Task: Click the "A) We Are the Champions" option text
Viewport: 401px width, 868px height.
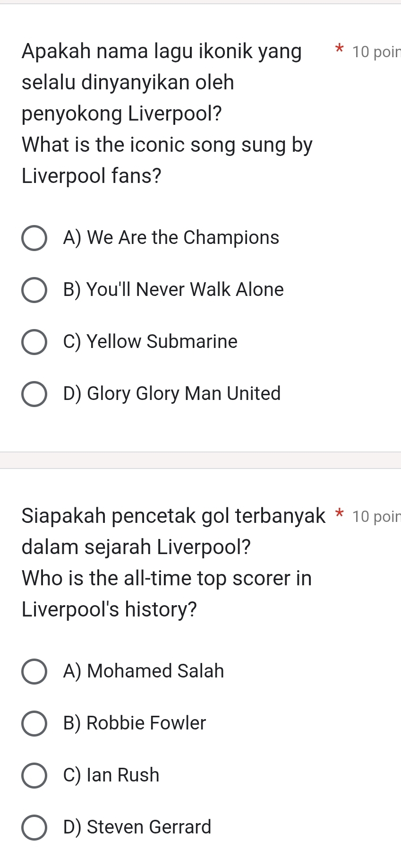Action: (171, 237)
